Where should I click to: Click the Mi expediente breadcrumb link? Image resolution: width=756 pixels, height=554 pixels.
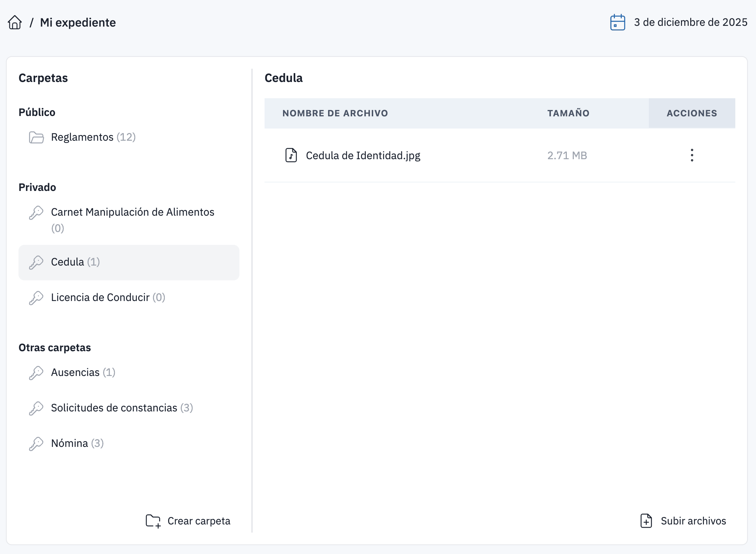(x=78, y=23)
